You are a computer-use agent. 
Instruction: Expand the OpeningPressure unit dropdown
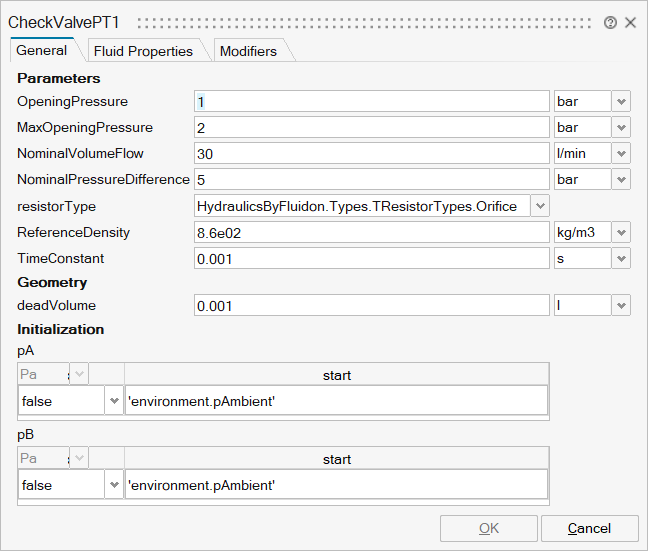(621, 102)
